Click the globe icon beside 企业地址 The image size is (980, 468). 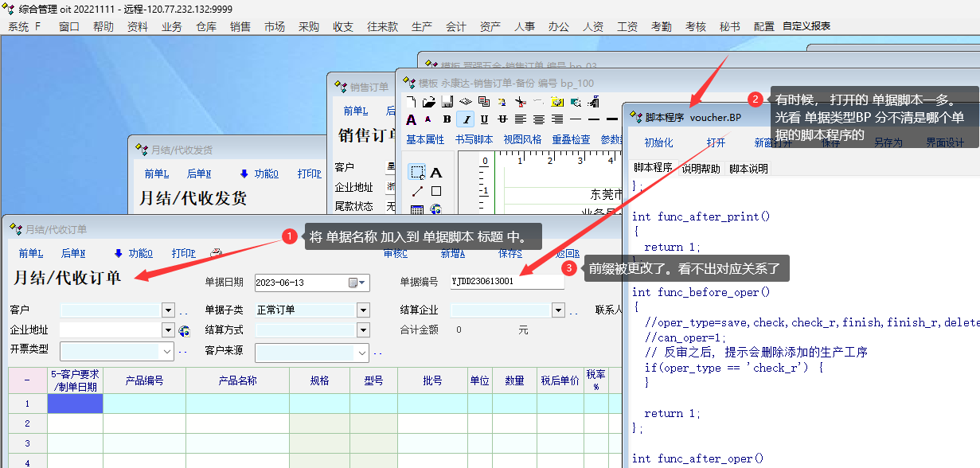click(x=185, y=330)
